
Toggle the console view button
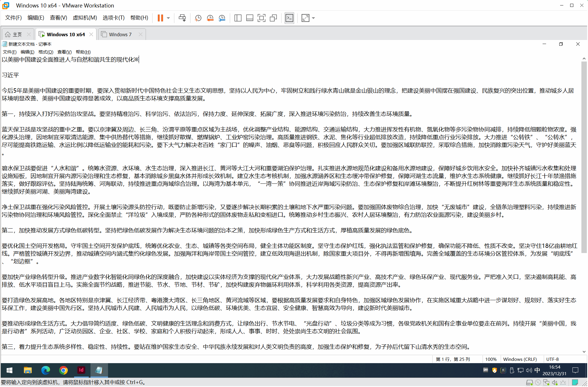click(289, 18)
